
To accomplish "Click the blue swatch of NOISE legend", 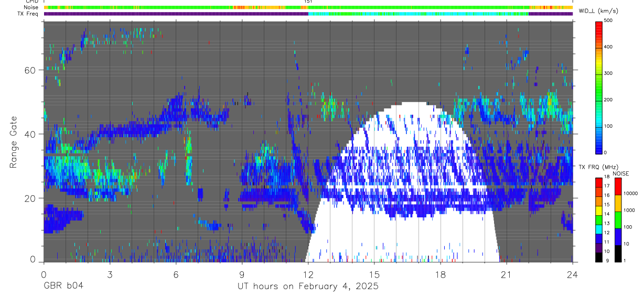I will pyautogui.click(x=617, y=236).
